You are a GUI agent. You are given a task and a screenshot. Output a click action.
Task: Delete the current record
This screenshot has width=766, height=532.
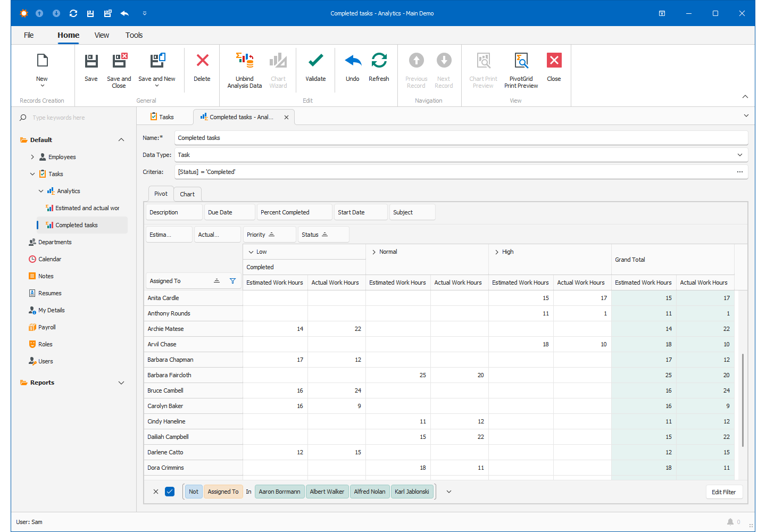202,61
